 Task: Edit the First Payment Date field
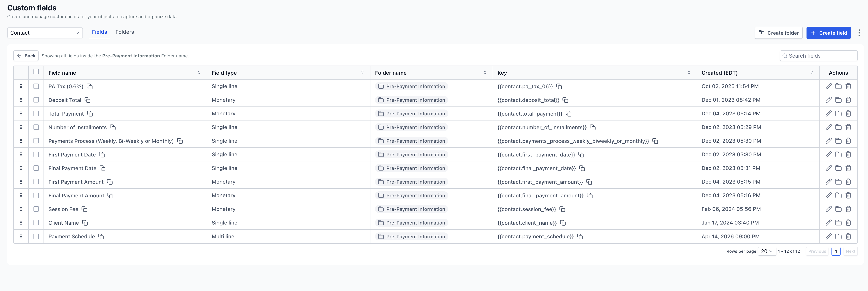(x=829, y=155)
